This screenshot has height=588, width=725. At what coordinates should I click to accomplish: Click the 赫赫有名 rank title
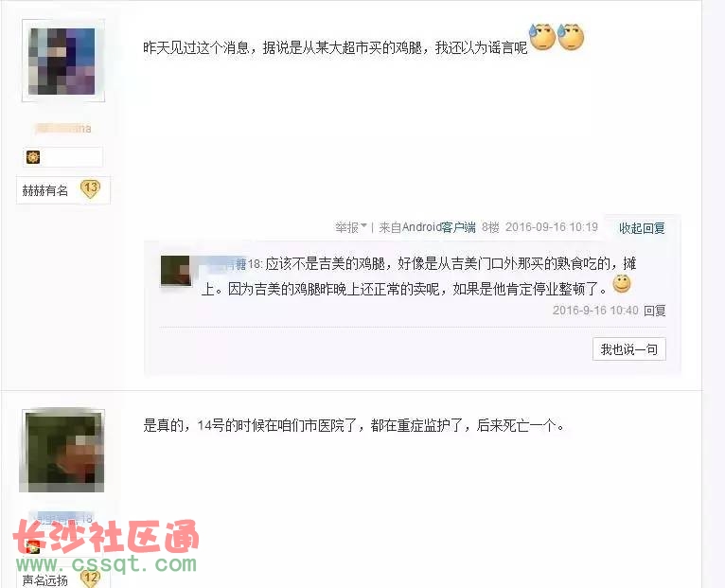point(44,190)
